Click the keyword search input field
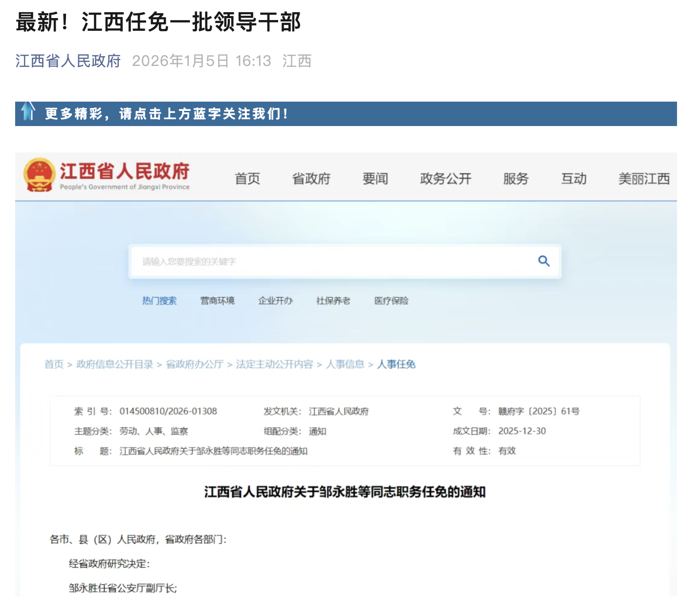This screenshot has width=700, height=599. tap(332, 262)
